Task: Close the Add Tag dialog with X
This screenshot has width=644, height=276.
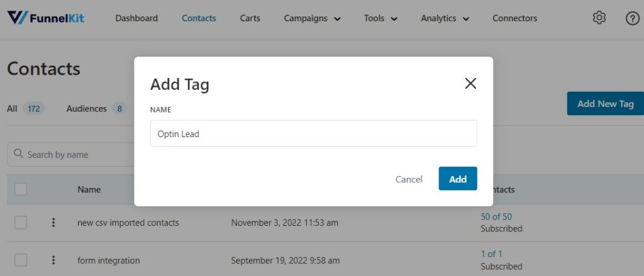Action: pos(470,84)
